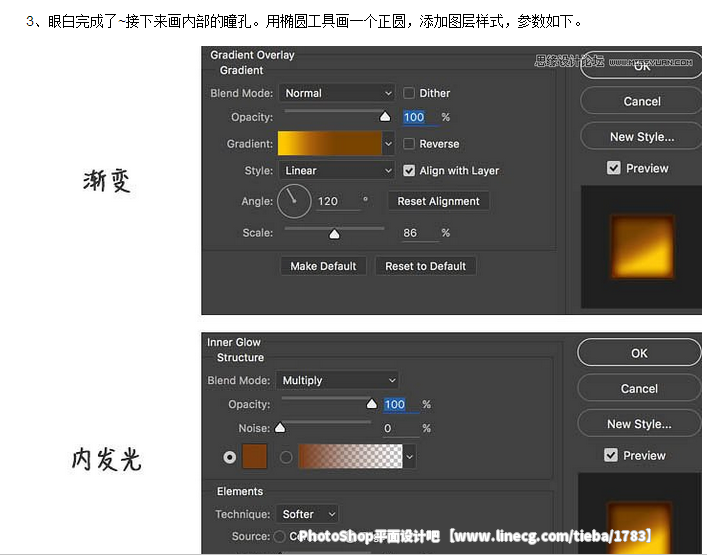Viewport: 707px width, 555px height.
Task: Click the Inner Glow opacity slider handle
Action: click(x=372, y=404)
